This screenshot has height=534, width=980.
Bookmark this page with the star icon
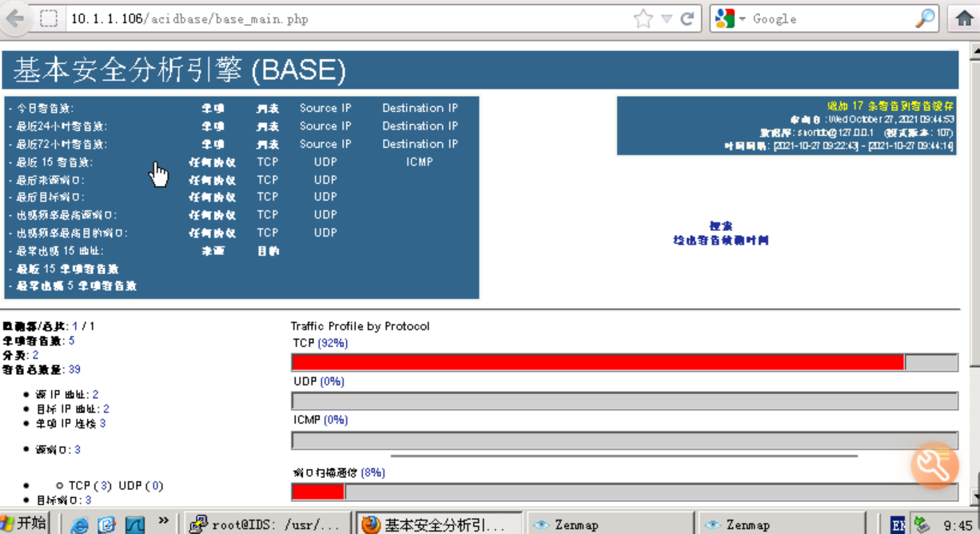[643, 18]
